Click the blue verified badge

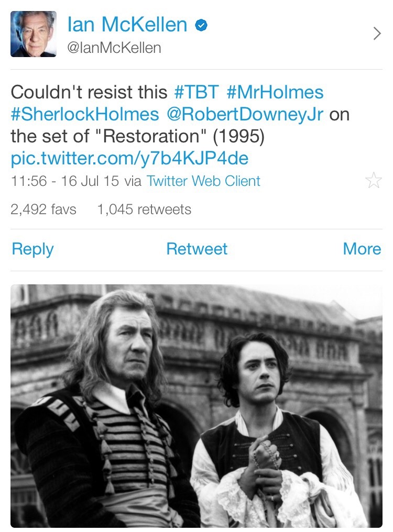(201, 26)
